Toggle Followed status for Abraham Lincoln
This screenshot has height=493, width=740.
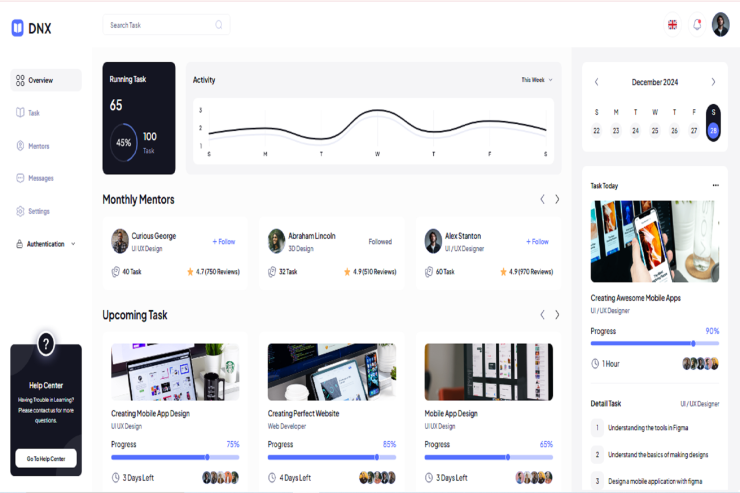click(380, 241)
